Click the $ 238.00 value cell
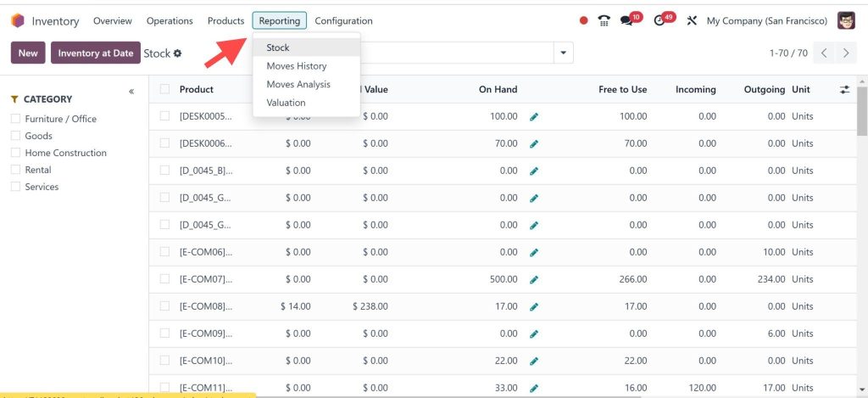 (x=370, y=306)
